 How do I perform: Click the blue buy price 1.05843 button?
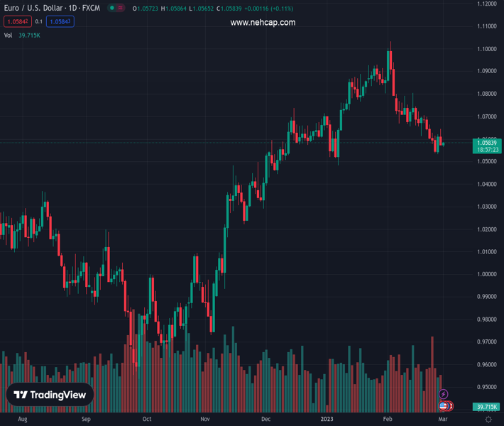[60, 22]
